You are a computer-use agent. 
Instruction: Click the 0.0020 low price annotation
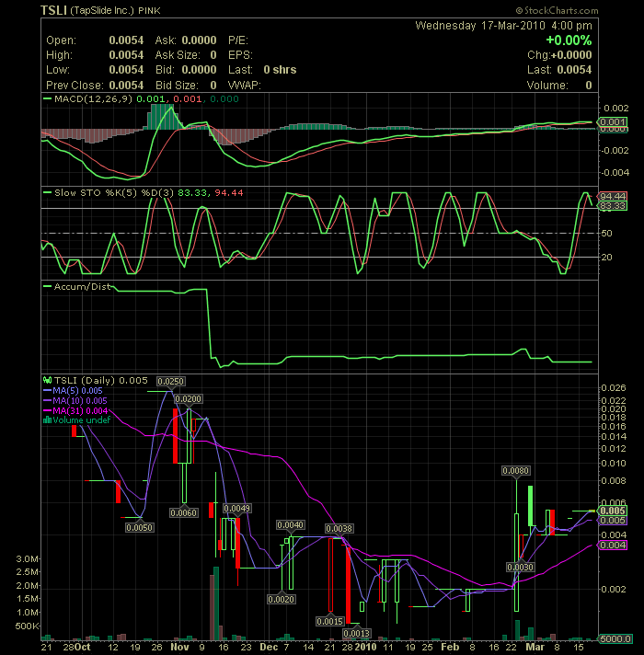[282, 600]
